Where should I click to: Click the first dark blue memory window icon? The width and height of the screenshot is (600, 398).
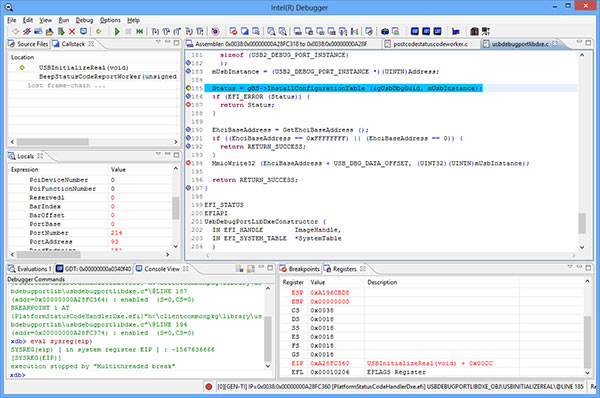click(x=415, y=31)
